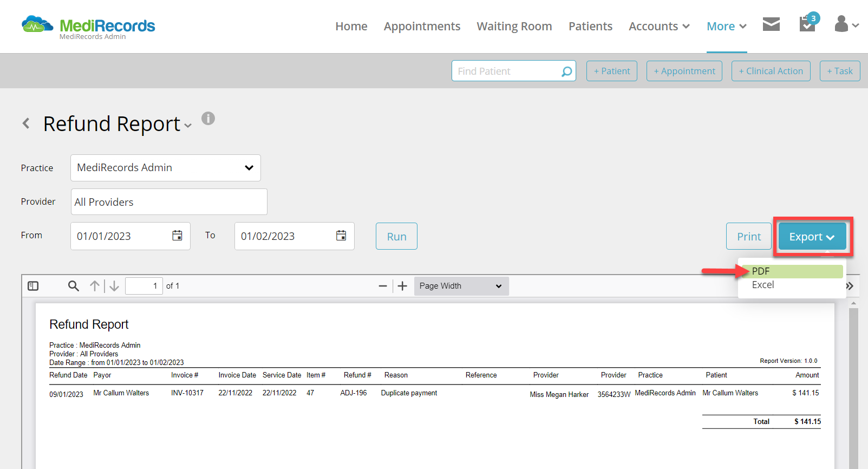Click the + Appointment button
The image size is (868, 469).
pyautogui.click(x=684, y=71)
